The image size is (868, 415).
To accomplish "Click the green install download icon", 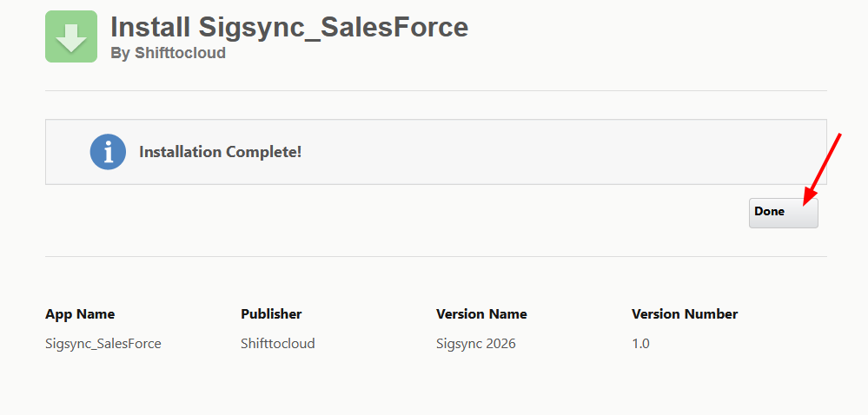I will [71, 36].
